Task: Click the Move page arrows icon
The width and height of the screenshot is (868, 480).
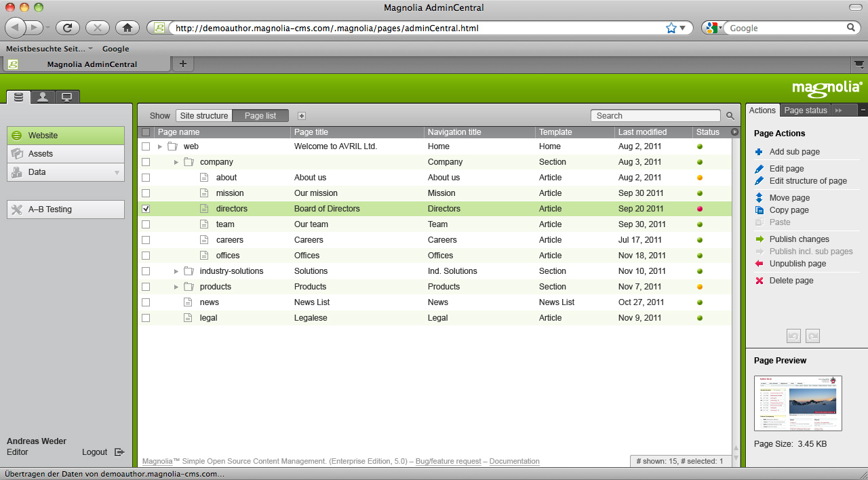Action: click(759, 198)
